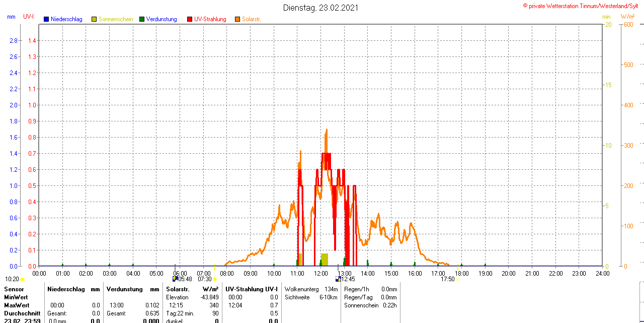Click the red UV-Strahlung legend square

tap(190, 19)
